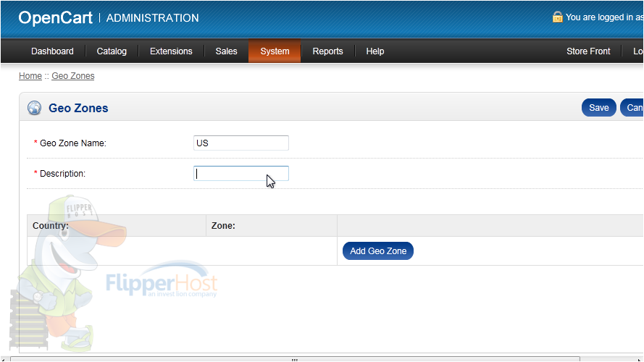Click the Geo Zones breadcrumb link
644x362 pixels.
tap(73, 76)
